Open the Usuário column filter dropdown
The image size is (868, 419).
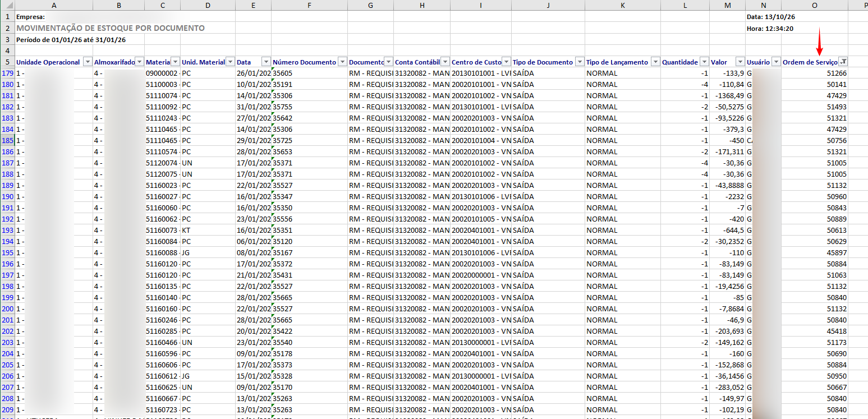pyautogui.click(x=776, y=62)
